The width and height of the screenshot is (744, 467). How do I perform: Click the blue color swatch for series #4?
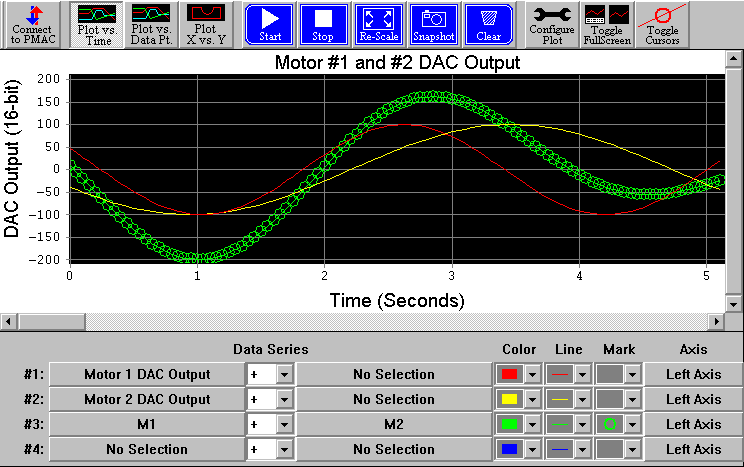(509, 449)
